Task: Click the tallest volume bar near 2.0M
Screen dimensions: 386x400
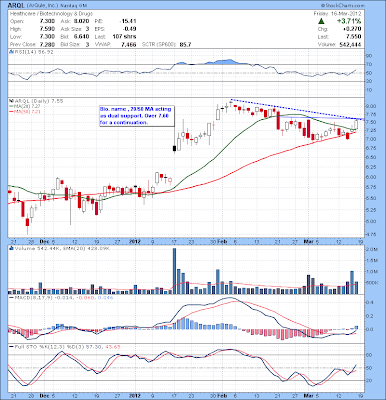Action: coord(174,271)
